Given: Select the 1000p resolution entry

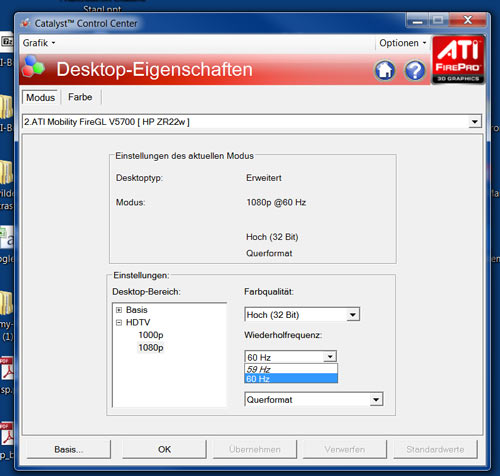Looking at the screenshot, I should [151, 335].
